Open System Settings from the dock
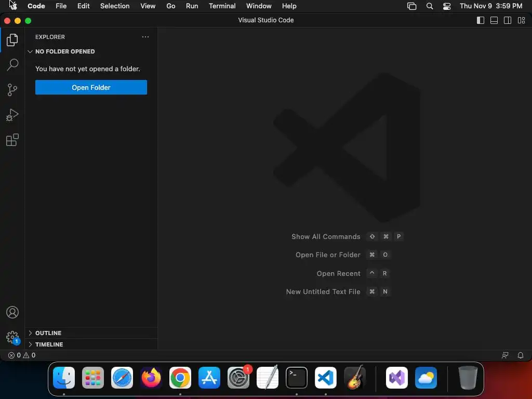The height and width of the screenshot is (399, 532). 238,378
